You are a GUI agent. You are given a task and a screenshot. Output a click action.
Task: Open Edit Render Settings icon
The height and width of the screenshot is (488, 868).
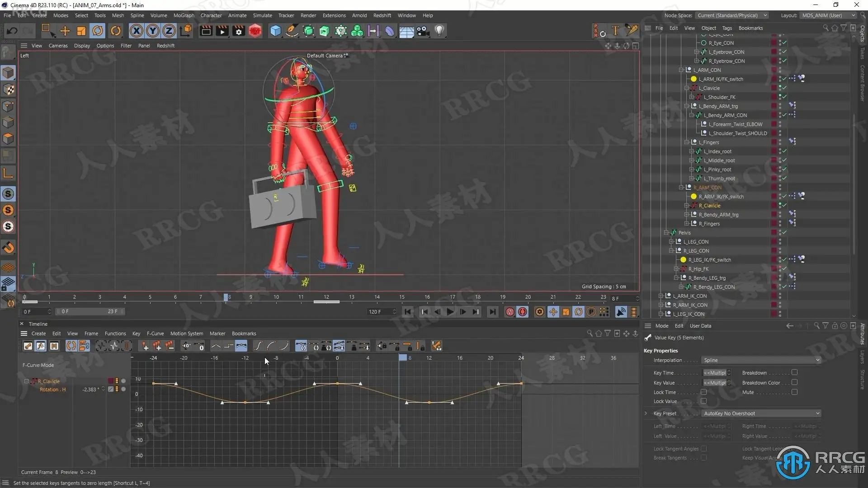pyautogui.click(x=239, y=31)
